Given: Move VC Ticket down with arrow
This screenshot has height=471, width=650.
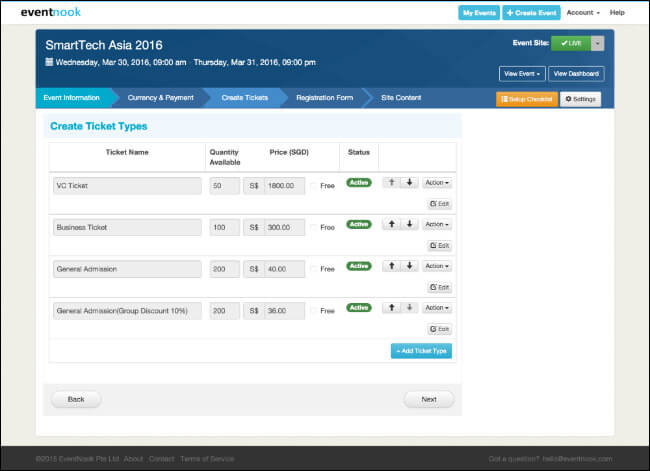Looking at the screenshot, I should 410,182.
